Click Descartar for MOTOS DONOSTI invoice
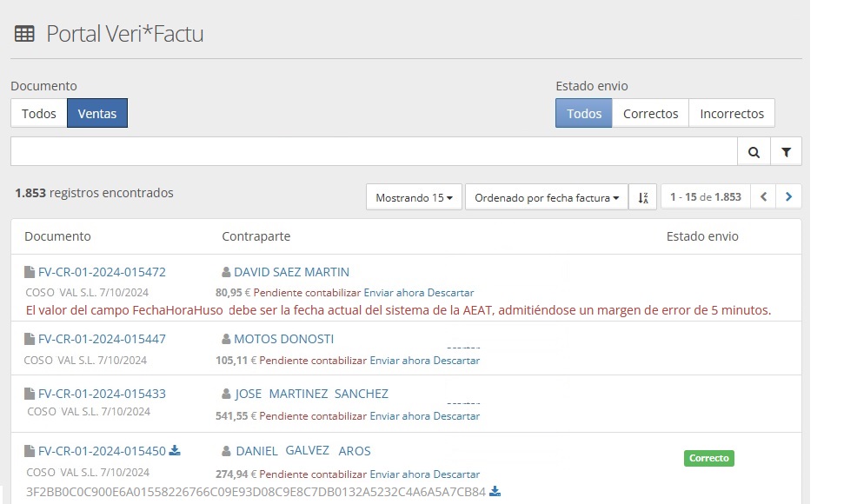This screenshot has width=857, height=504. pyautogui.click(x=456, y=360)
